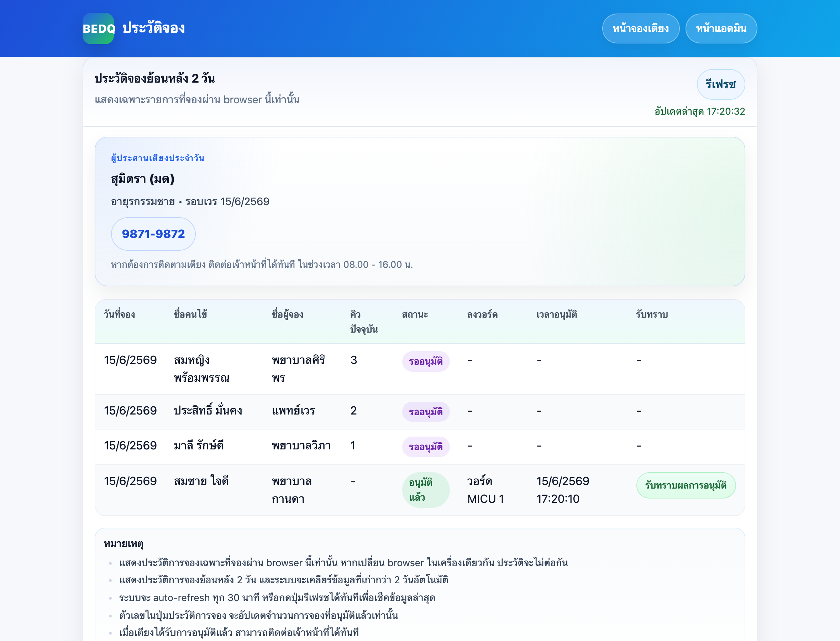Image resolution: width=840 pixels, height=641 pixels.
Task: Click the เวลาอนุมัติ column header
Action: click(556, 314)
